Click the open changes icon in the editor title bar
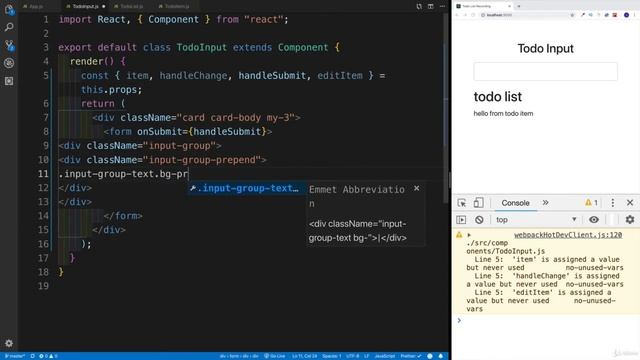Screen dimensions: 640x360 419,6
